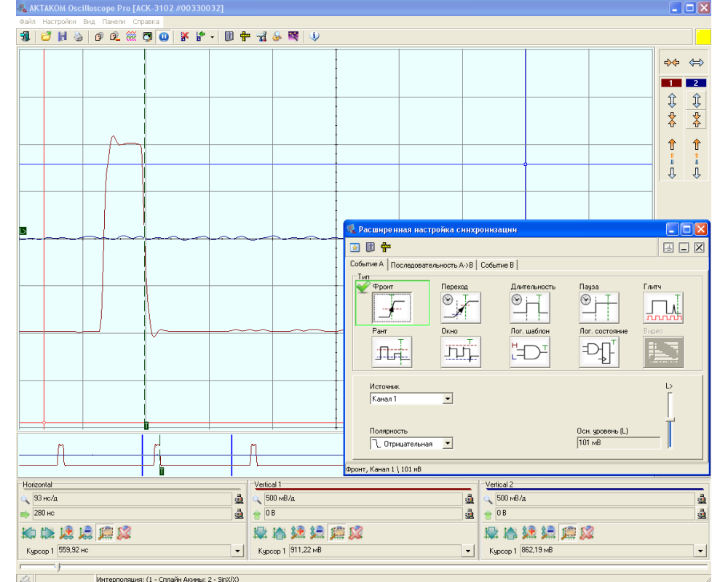
Task: Click the Осн. уровень (L) field
Action: tap(618, 442)
